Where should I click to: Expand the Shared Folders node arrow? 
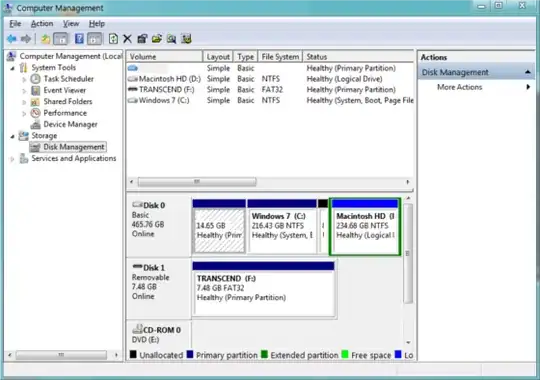coord(24,102)
